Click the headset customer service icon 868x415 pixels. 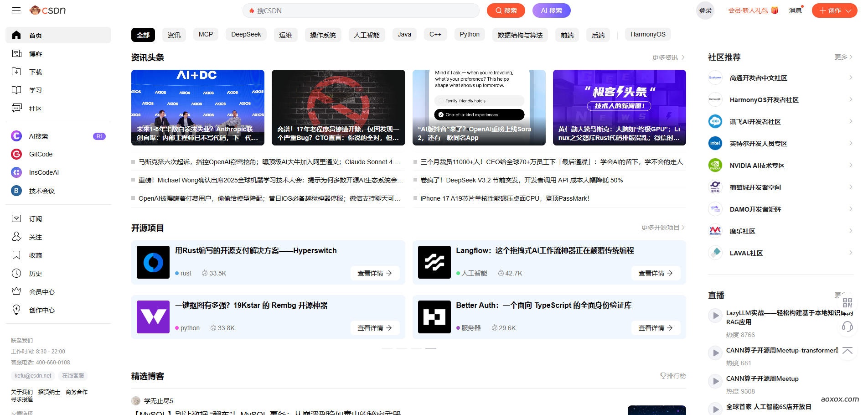[x=847, y=327]
